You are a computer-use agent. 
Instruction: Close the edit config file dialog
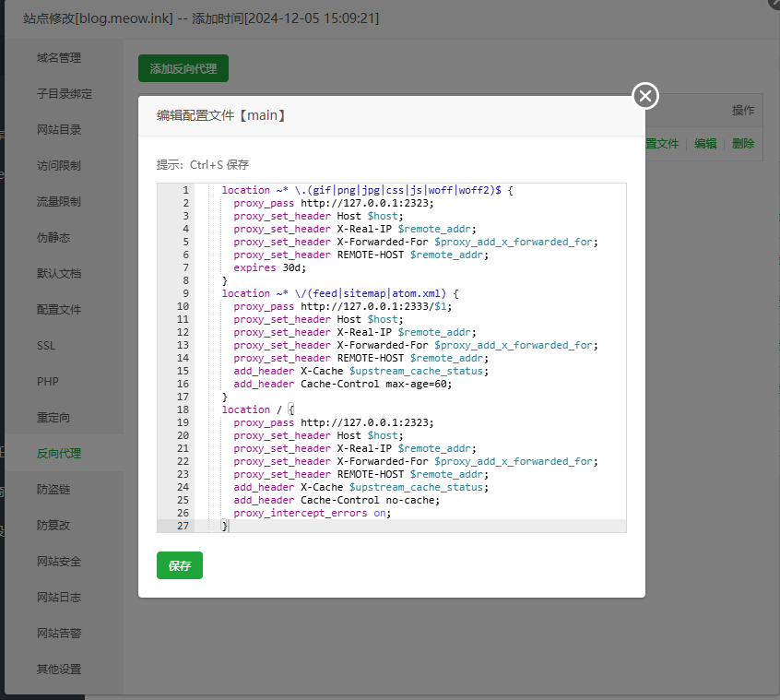click(x=645, y=95)
